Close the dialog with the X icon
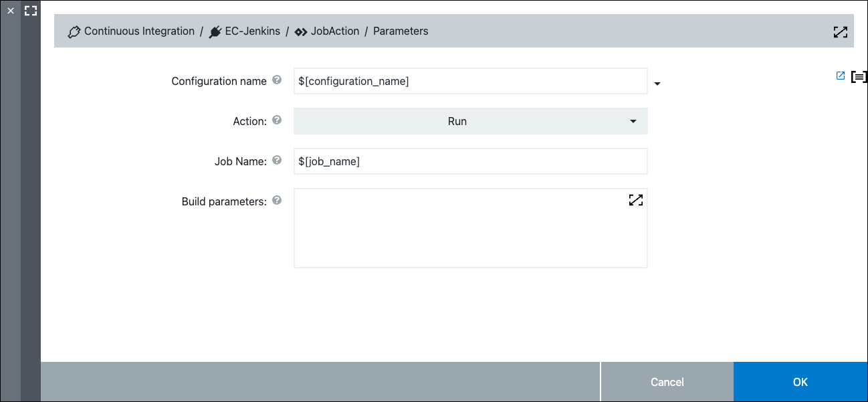 [10, 11]
